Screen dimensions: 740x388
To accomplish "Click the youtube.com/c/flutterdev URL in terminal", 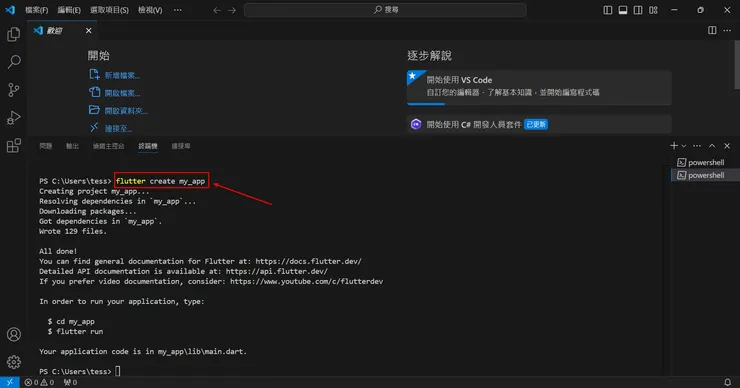I will (306, 281).
